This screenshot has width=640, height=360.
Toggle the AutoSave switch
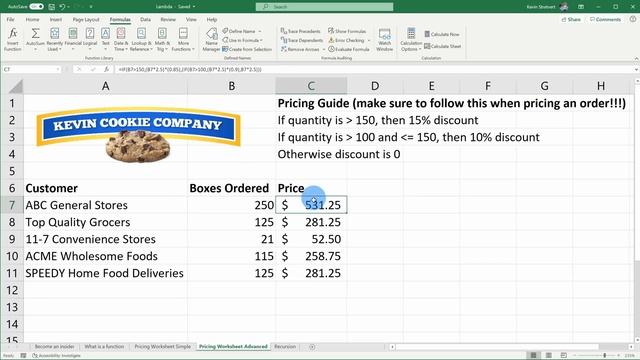coord(36,7)
